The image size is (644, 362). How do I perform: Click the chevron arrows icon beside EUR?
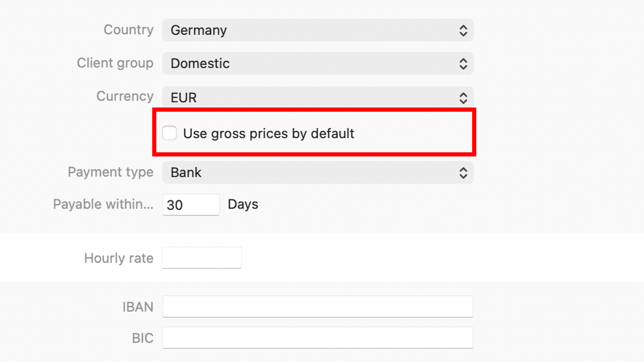click(463, 98)
